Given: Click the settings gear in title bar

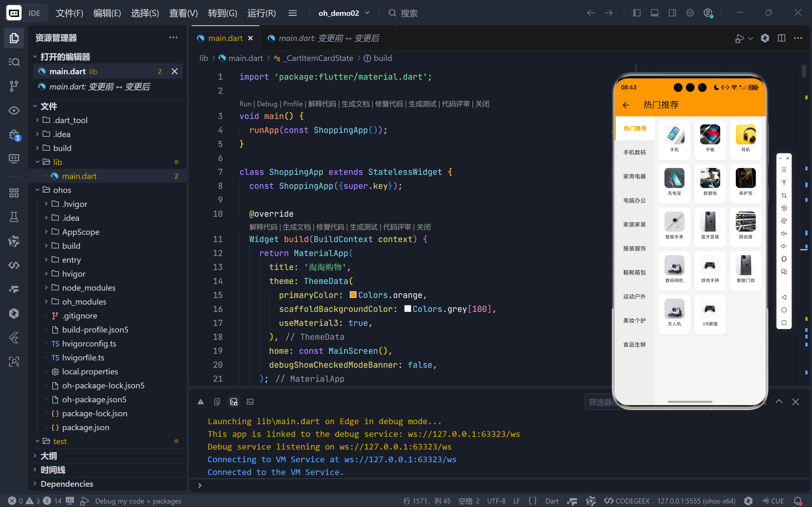Looking at the screenshot, I should click(x=690, y=13).
